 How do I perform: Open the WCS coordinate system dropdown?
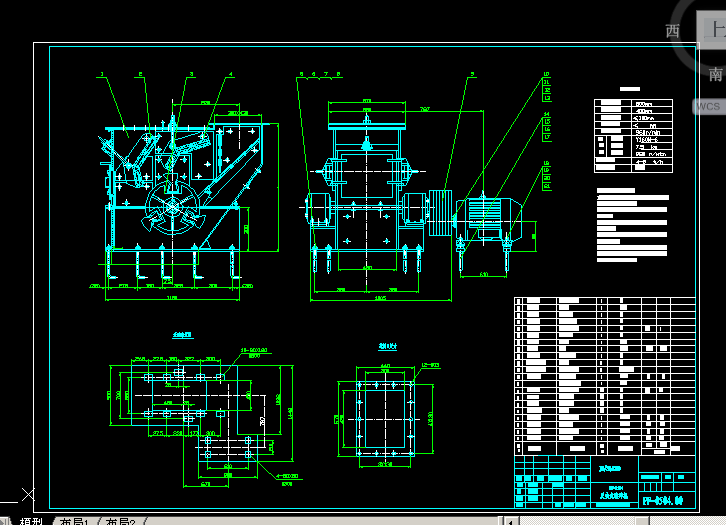click(708, 106)
